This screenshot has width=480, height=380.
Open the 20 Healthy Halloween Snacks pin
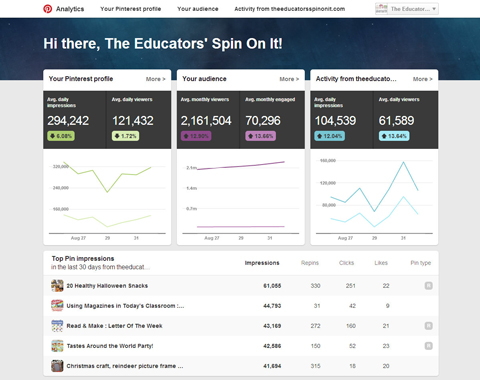107,286
